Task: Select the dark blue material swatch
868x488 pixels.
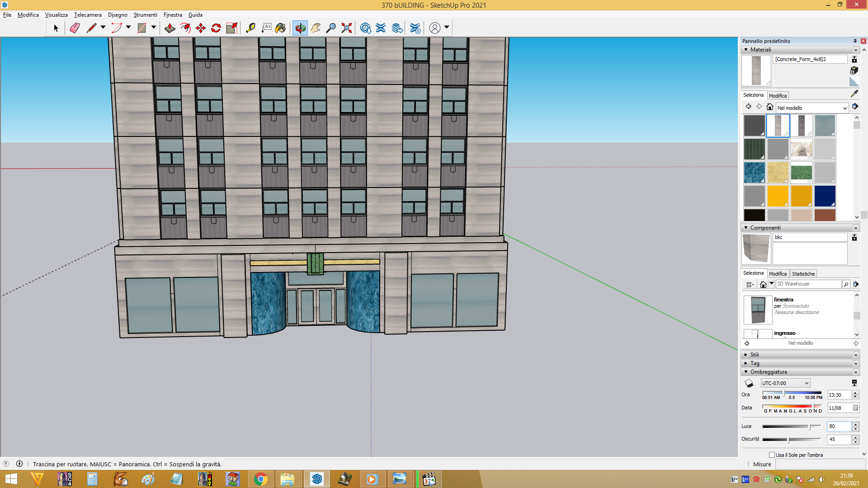Action: tap(825, 196)
